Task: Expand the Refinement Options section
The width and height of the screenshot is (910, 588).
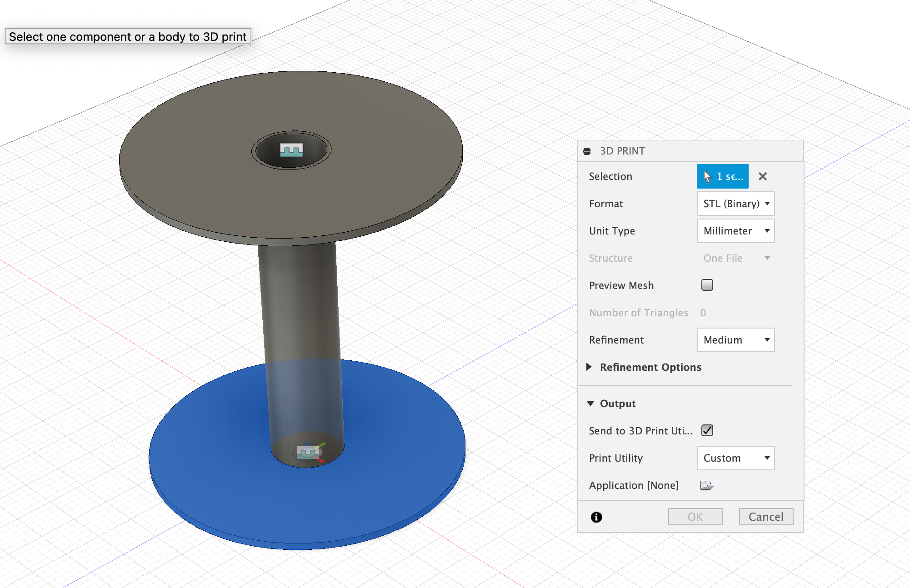Action: coord(589,367)
